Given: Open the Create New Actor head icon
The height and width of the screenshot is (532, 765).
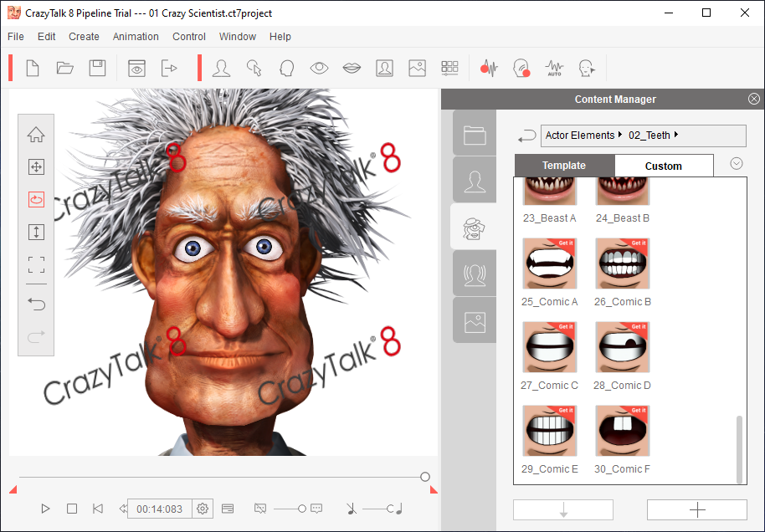Looking at the screenshot, I should (221, 68).
